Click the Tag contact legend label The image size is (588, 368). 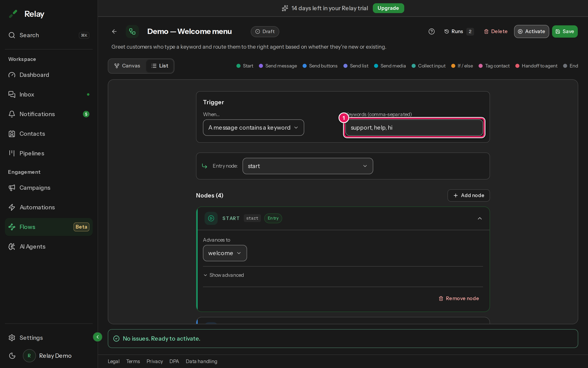pos(497,66)
